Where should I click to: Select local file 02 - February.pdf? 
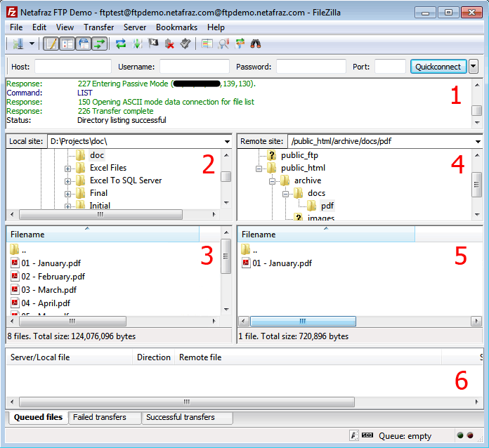[x=48, y=277]
